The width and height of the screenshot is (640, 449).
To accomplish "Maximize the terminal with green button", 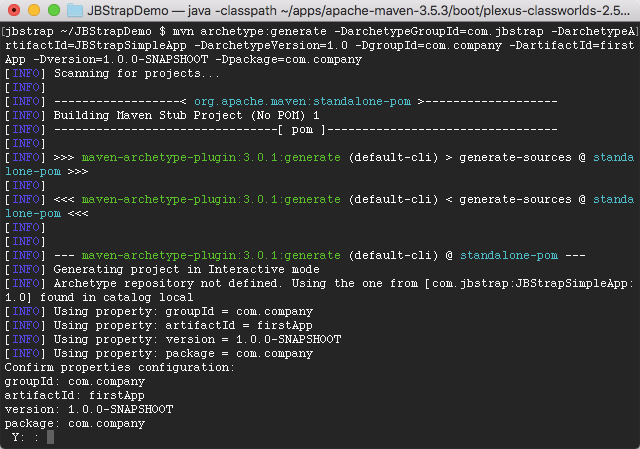I will [x=54, y=10].
